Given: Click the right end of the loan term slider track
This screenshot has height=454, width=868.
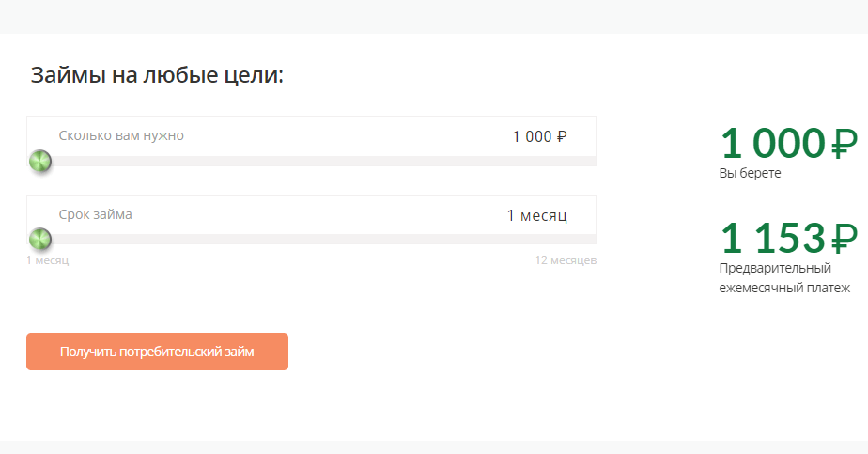Looking at the screenshot, I should 591,239.
